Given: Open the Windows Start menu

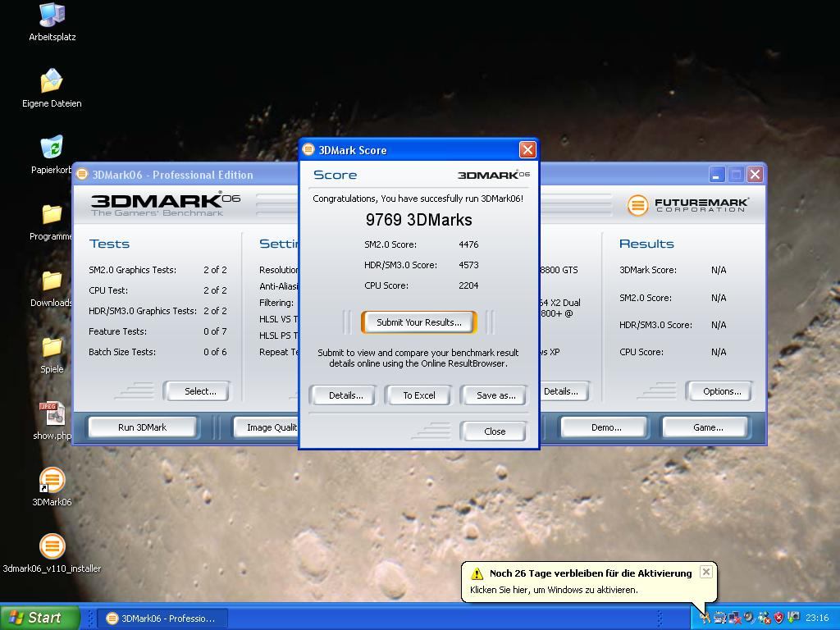Looking at the screenshot, I should coord(39,618).
